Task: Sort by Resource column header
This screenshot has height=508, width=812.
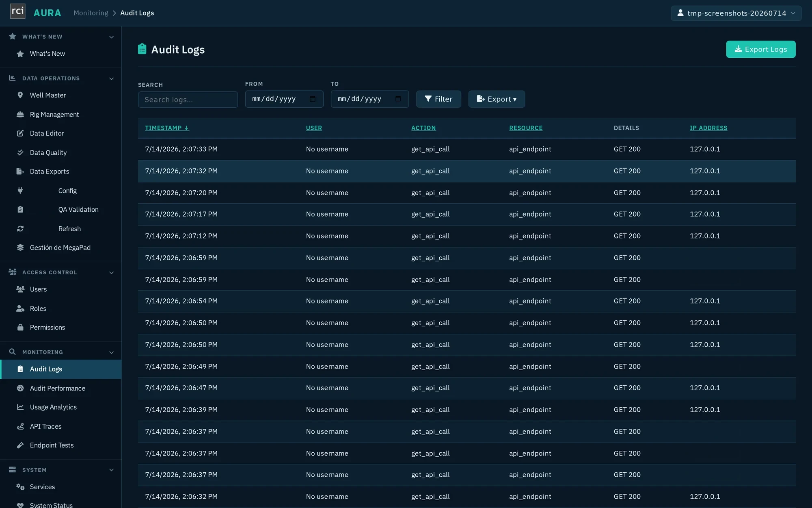Action: pos(526,128)
